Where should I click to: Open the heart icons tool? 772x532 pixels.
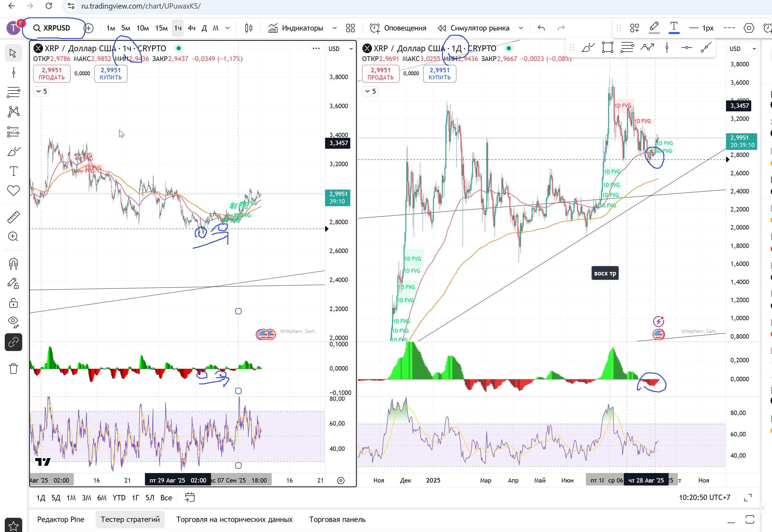click(13, 191)
